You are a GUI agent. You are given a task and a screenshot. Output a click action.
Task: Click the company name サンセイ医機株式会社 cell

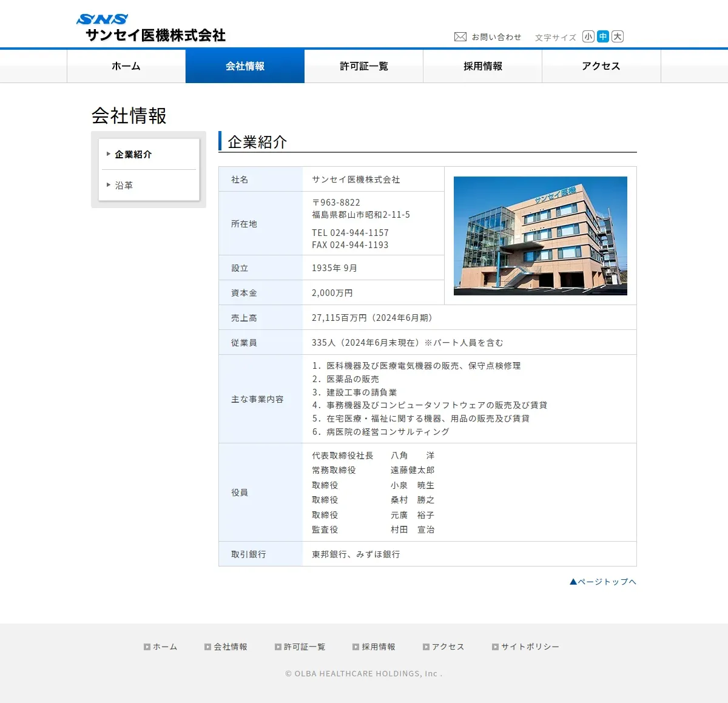pyautogui.click(x=356, y=180)
